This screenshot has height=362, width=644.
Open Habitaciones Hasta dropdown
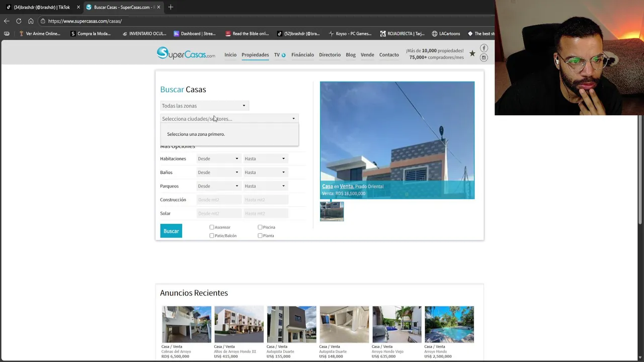(265, 158)
